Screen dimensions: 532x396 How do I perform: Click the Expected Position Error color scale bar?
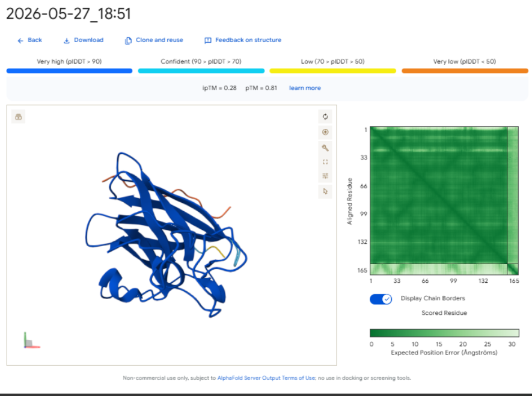(444, 333)
